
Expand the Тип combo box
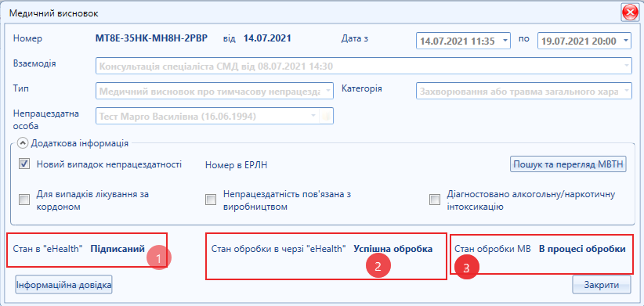pos(327,91)
